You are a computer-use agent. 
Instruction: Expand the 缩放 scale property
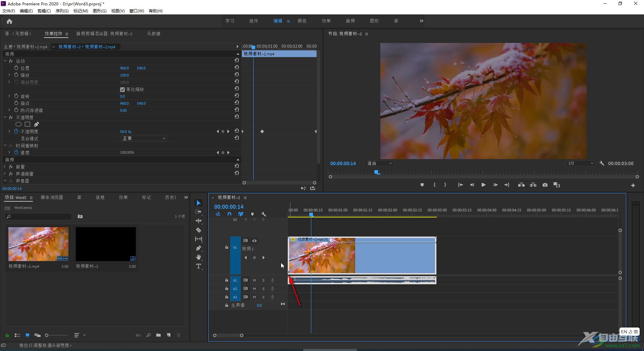(x=9, y=75)
